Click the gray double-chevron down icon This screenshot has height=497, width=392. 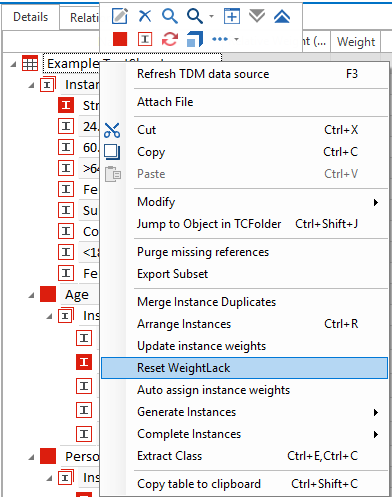pyautogui.click(x=257, y=16)
